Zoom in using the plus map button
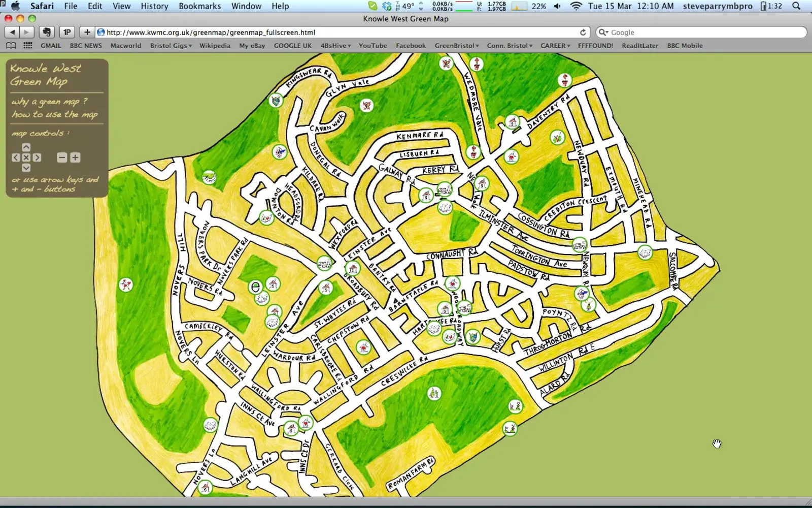The height and width of the screenshot is (508, 812). (75, 157)
